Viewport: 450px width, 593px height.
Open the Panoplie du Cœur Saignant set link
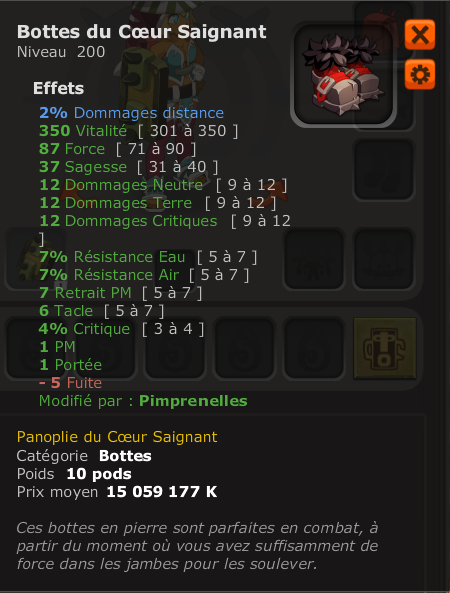[117, 437]
